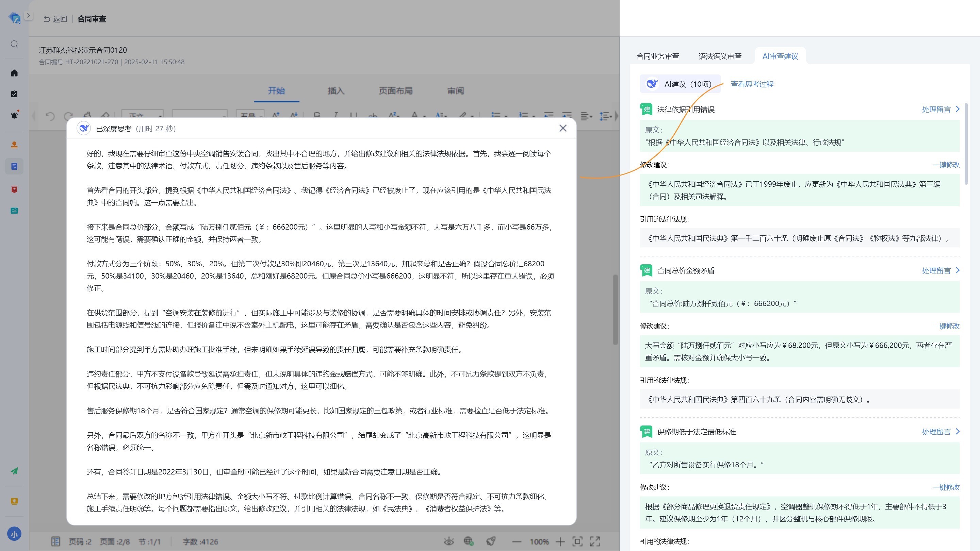Viewport: 980px width, 551px height.
Task: Click the paper plane send icon
Action: 14,471
